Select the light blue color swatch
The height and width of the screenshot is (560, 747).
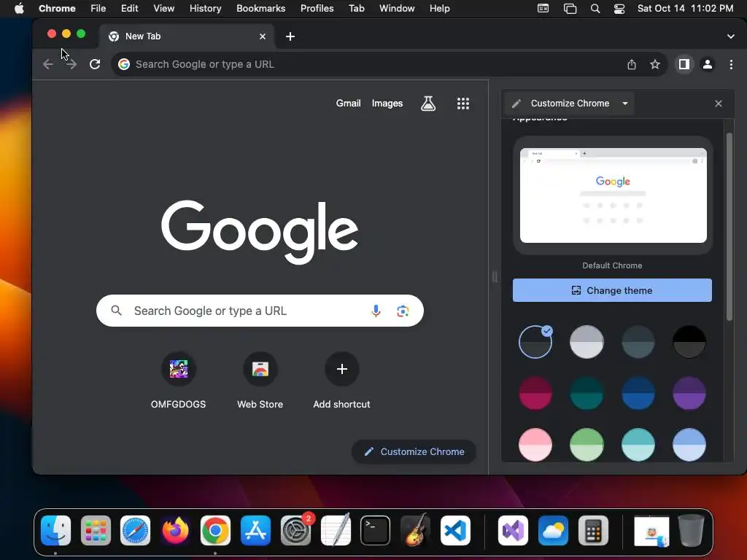(x=689, y=445)
